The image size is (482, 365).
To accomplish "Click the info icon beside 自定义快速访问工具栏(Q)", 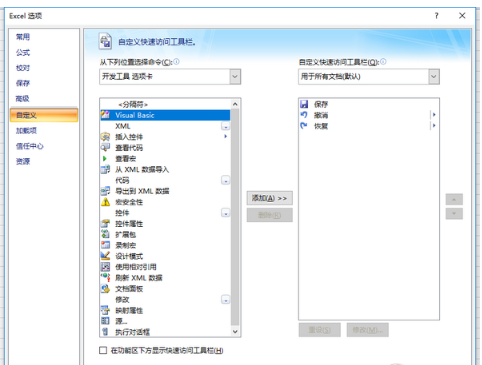I will [x=383, y=62].
